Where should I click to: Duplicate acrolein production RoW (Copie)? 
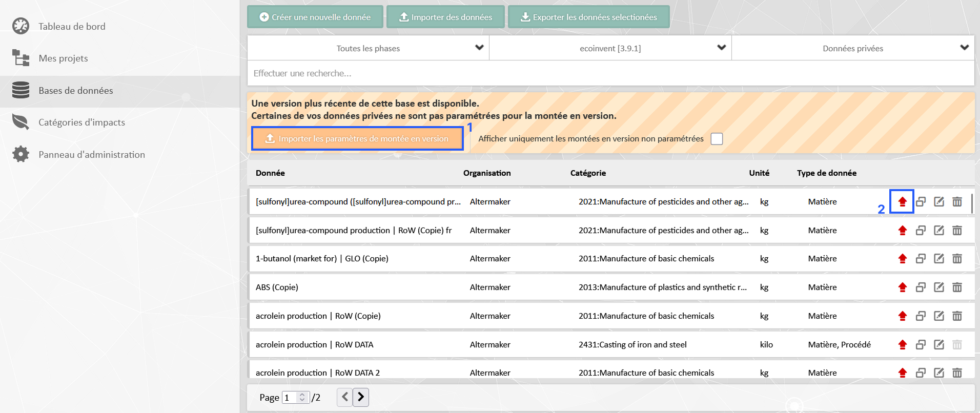921,316
